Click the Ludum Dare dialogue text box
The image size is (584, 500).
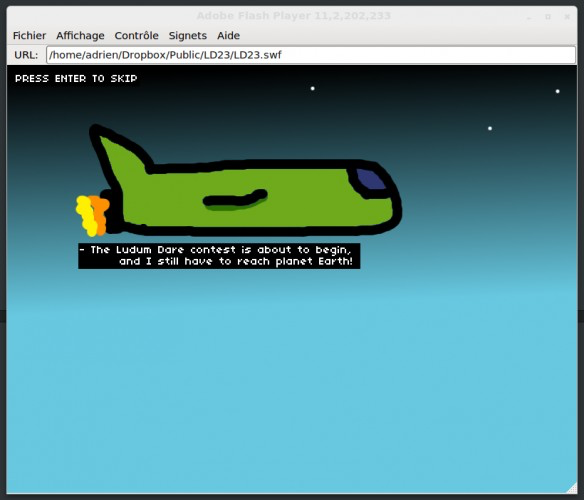219,256
